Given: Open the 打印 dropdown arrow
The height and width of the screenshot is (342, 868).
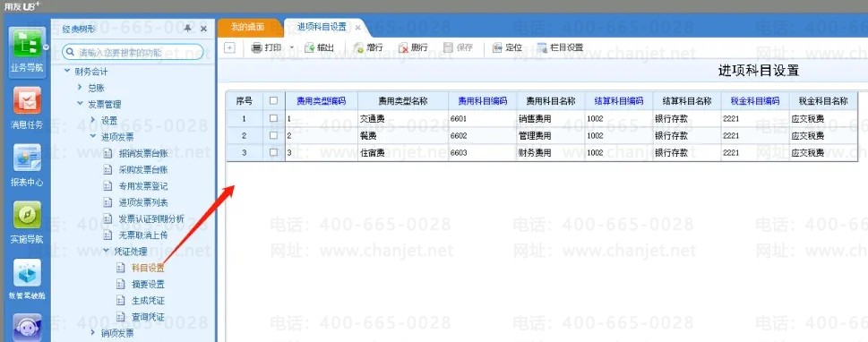Looking at the screenshot, I should [292, 48].
